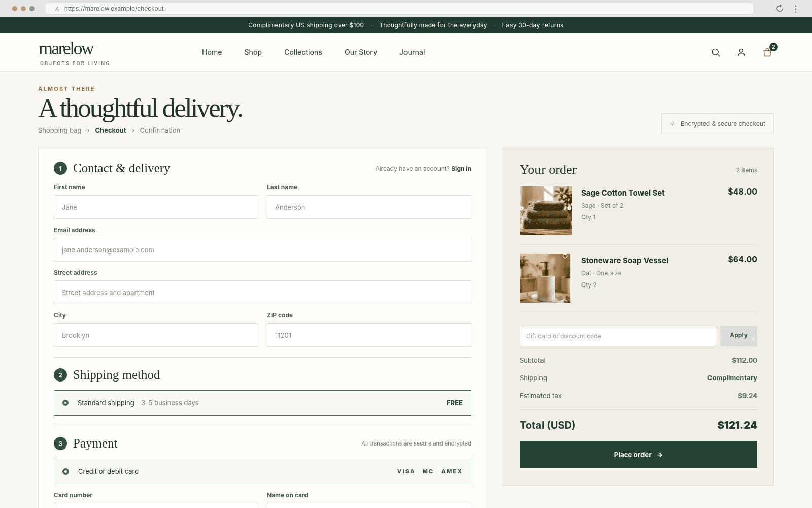The width and height of the screenshot is (812, 508).
Task: Focus the City field
Action: (x=156, y=335)
